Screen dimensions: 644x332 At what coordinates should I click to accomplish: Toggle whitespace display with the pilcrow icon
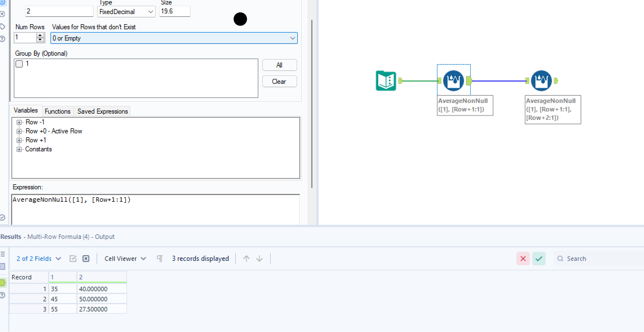pyautogui.click(x=159, y=258)
